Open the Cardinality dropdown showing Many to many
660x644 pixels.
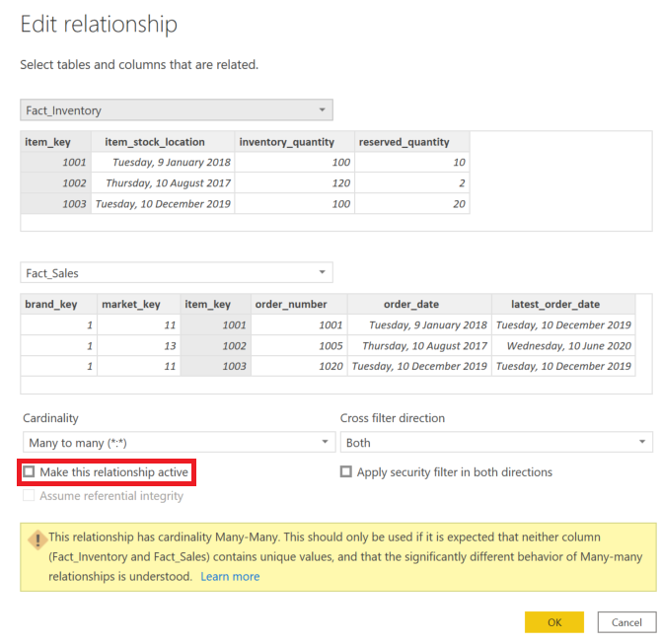coord(180,443)
